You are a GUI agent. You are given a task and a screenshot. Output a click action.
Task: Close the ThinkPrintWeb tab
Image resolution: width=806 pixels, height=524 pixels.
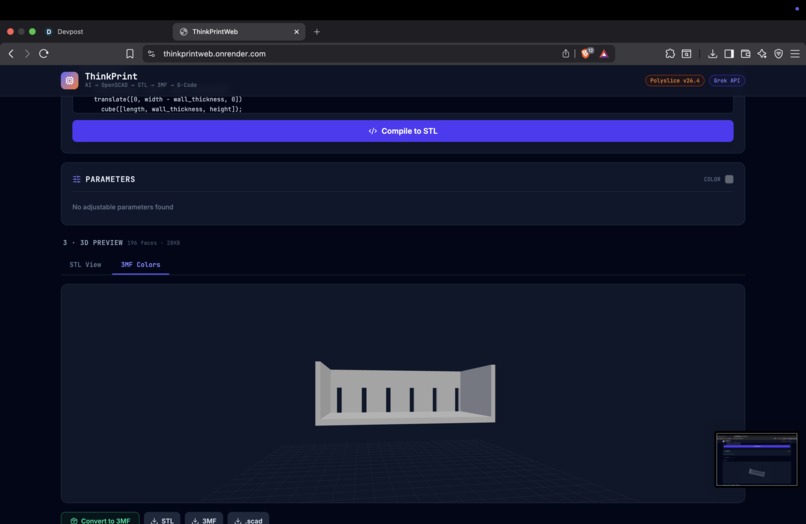tap(297, 31)
